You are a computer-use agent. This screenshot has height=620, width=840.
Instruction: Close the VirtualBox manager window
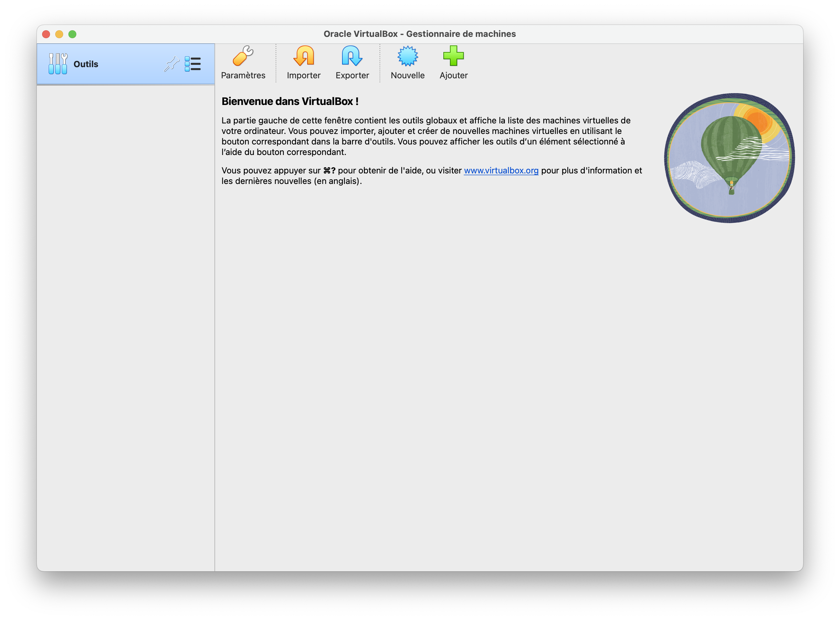46,34
